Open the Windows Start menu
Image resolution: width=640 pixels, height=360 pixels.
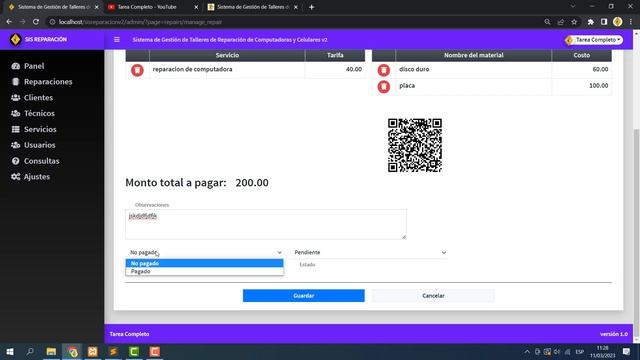10,351
